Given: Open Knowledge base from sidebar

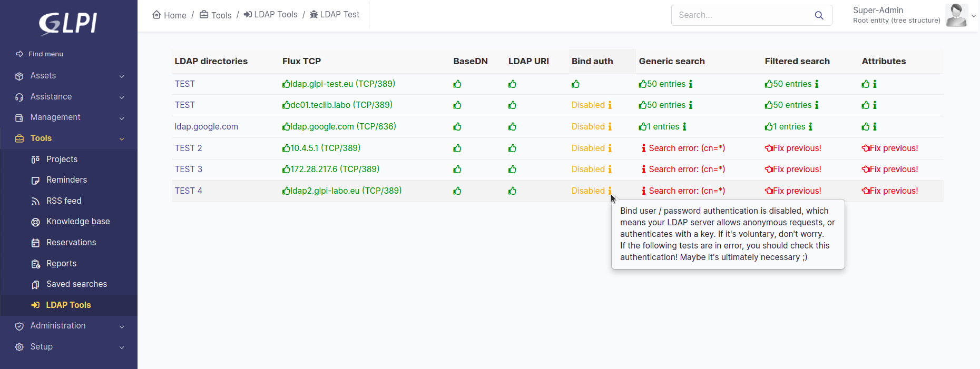Looking at the screenshot, I should pyautogui.click(x=78, y=222).
